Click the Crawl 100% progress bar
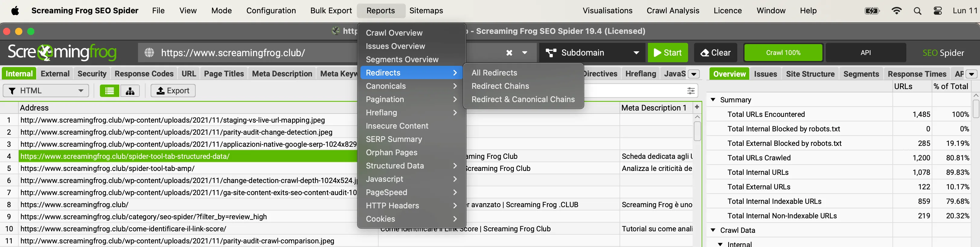980x247 pixels. tap(783, 53)
